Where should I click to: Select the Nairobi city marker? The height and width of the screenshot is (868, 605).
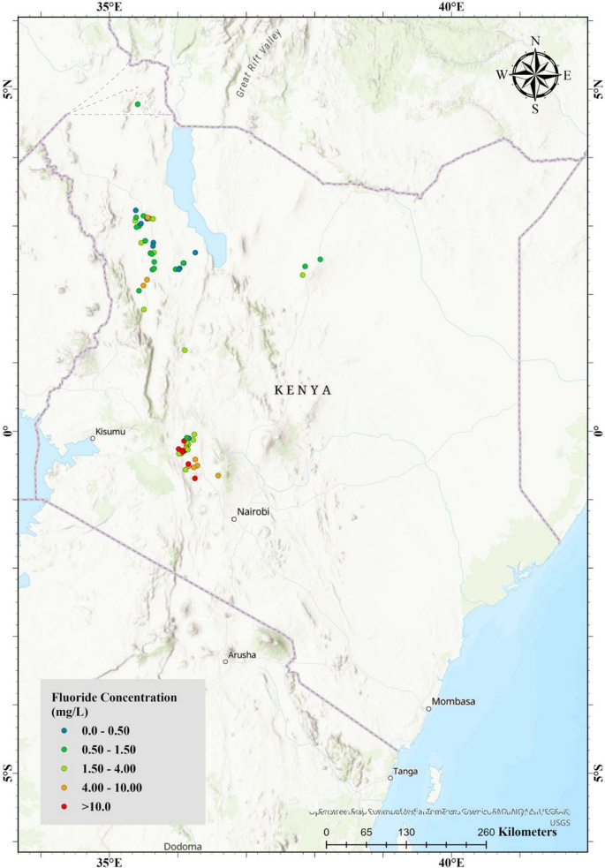(234, 519)
